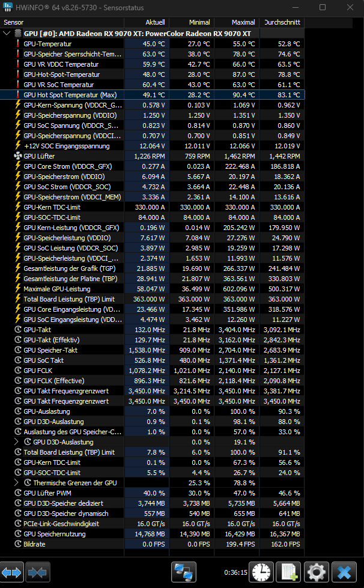Close sensors via the blue X icon
364x588 pixels.
click(x=344, y=572)
